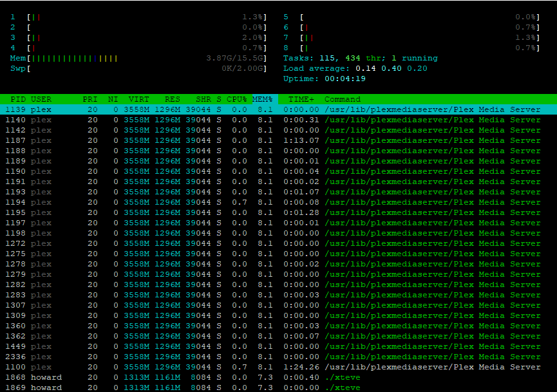Click the Mem usage bar
Image resolution: width=557 pixels, height=392 pixels.
pyautogui.click(x=138, y=58)
